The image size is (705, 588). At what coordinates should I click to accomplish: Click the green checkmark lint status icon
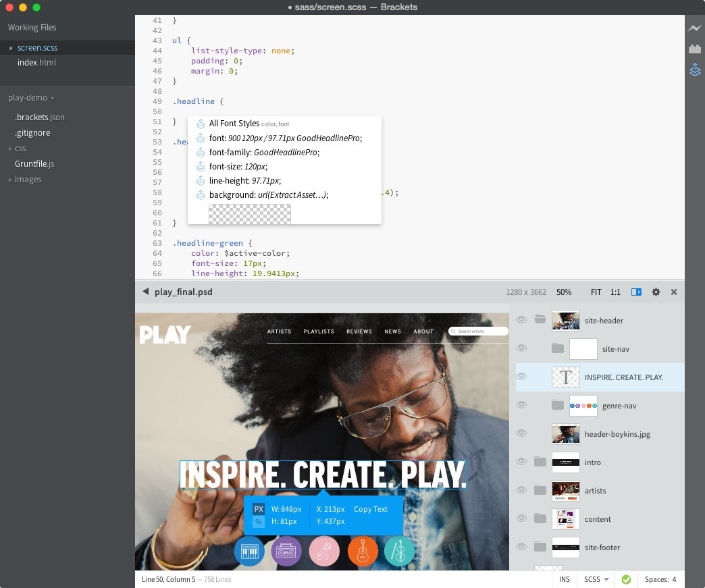(626, 579)
